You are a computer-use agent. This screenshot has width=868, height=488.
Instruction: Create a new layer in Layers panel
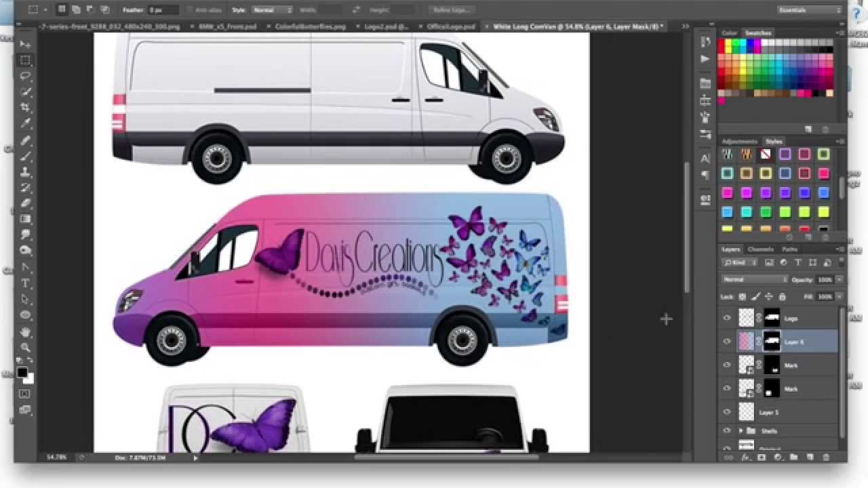click(x=810, y=457)
